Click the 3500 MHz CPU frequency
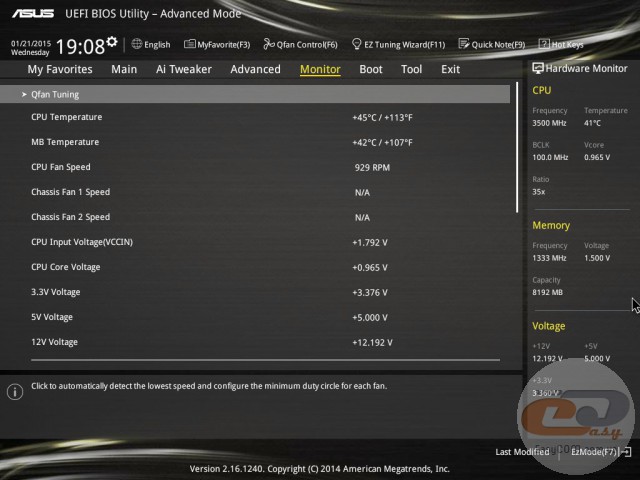This screenshot has width=640, height=480. click(x=549, y=123)
